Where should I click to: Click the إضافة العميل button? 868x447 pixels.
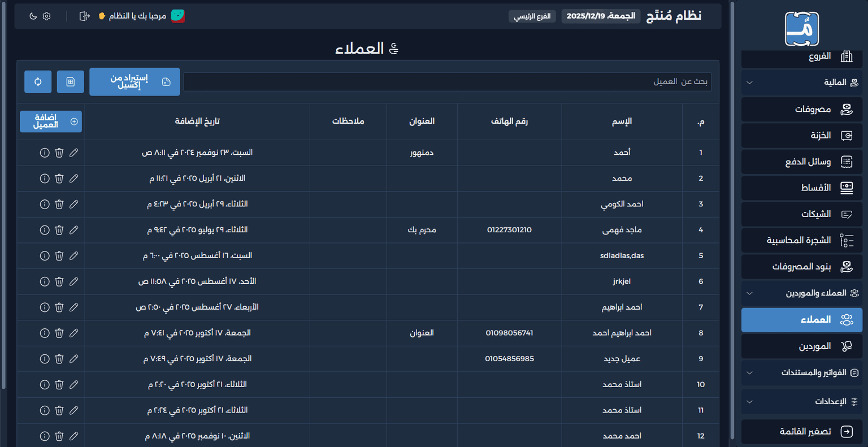pos(51,121)
